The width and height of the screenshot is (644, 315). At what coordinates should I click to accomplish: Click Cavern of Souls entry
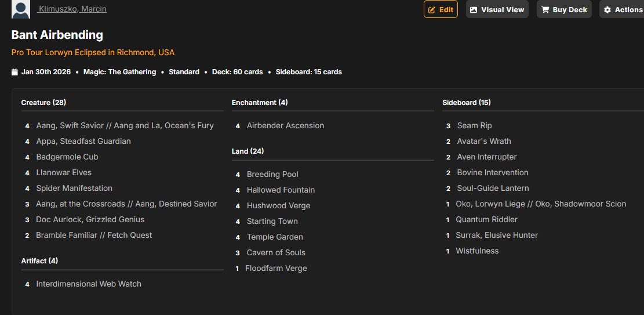tap(276, 252)
